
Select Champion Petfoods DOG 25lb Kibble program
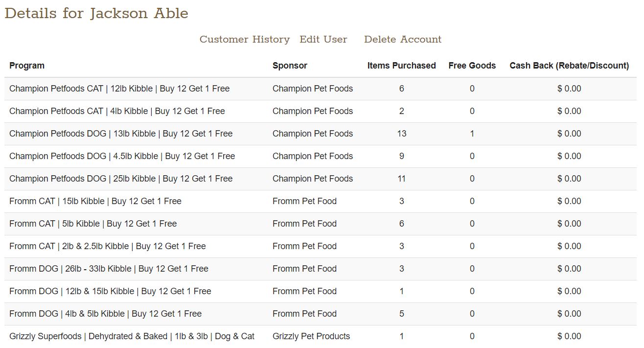[121, 179]
